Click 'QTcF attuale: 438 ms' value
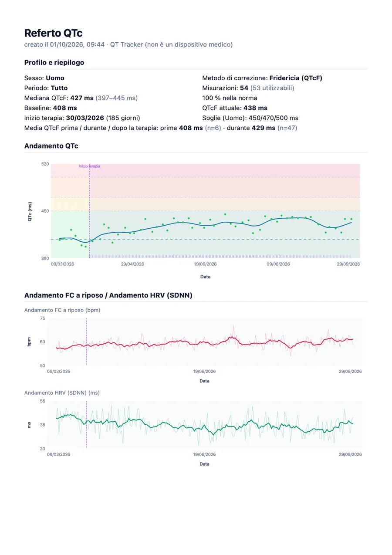 (235, 108)
